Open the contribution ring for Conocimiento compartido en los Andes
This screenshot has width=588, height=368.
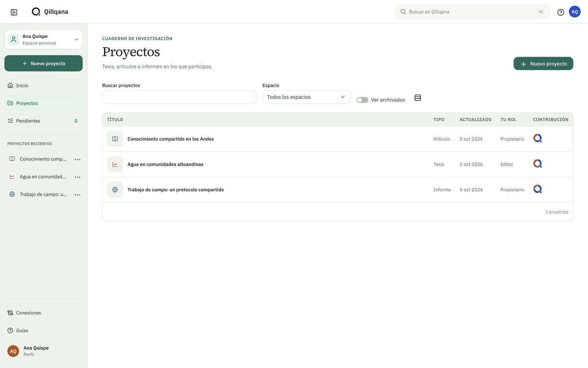point(537,138)
